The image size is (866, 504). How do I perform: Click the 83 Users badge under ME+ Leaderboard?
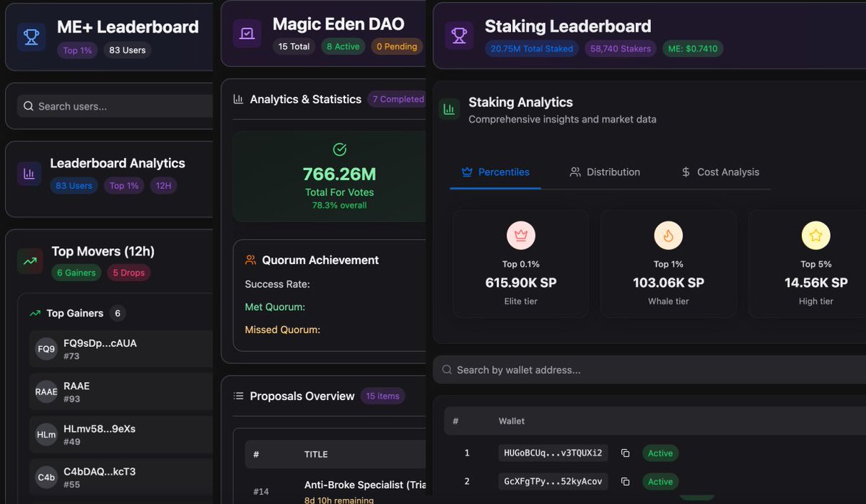pos(127,50)
